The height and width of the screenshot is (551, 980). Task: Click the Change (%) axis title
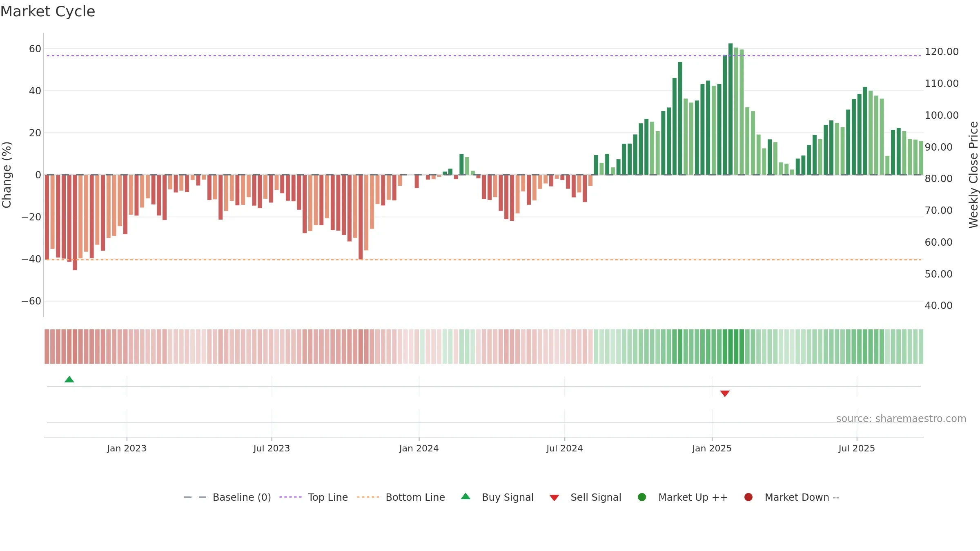pyautogui.click(x=7, y=175)
